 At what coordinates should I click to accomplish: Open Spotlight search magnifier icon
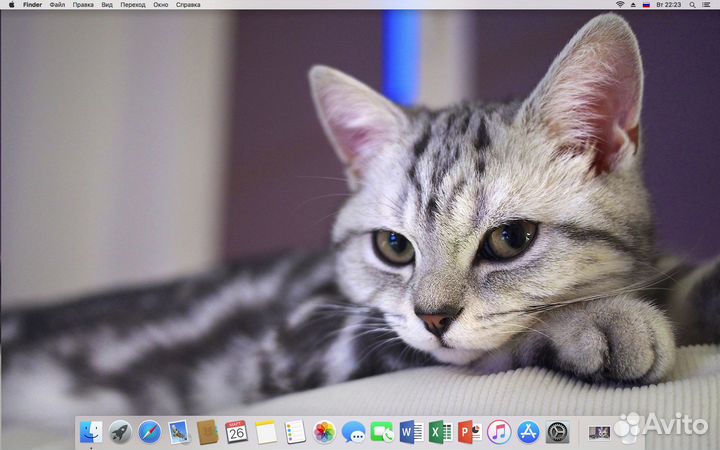click(692, 5)
